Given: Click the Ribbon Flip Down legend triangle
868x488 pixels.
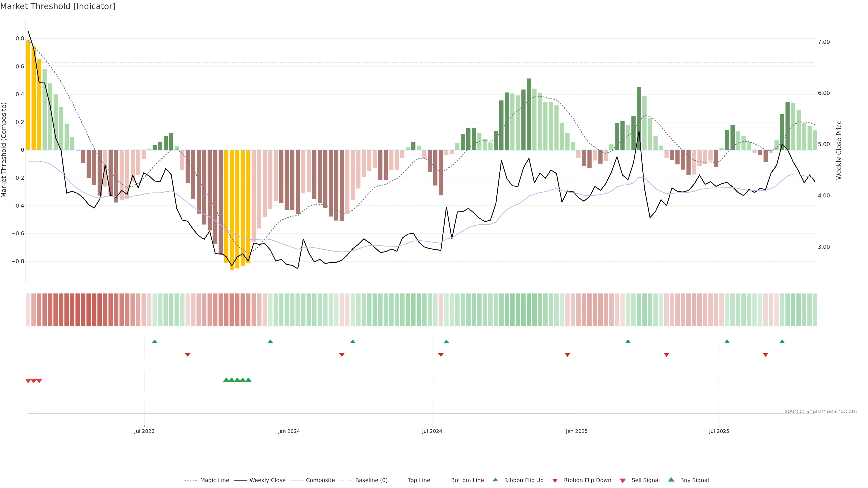Looking at the screenshot, I should [x=555, y=481].
